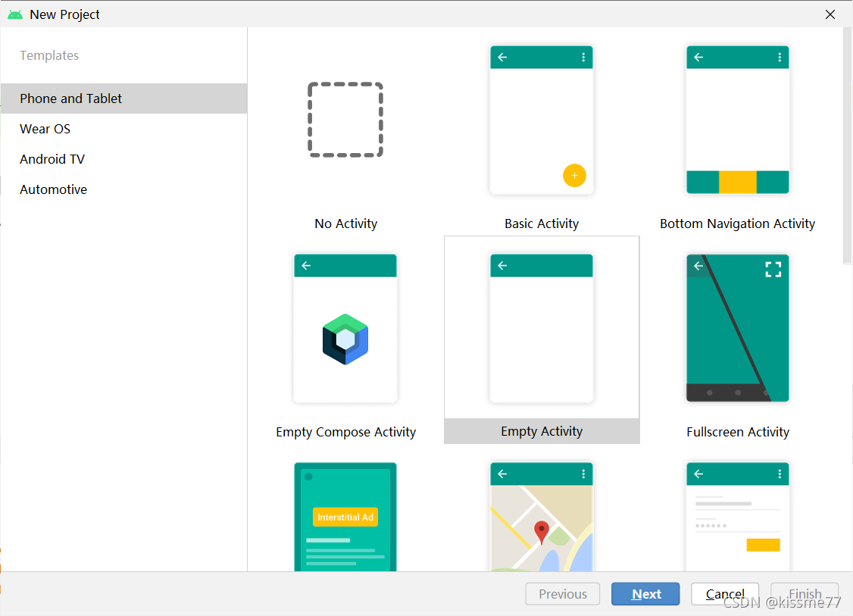Select the No Activity template thumbnail

(x=345, y=120)
